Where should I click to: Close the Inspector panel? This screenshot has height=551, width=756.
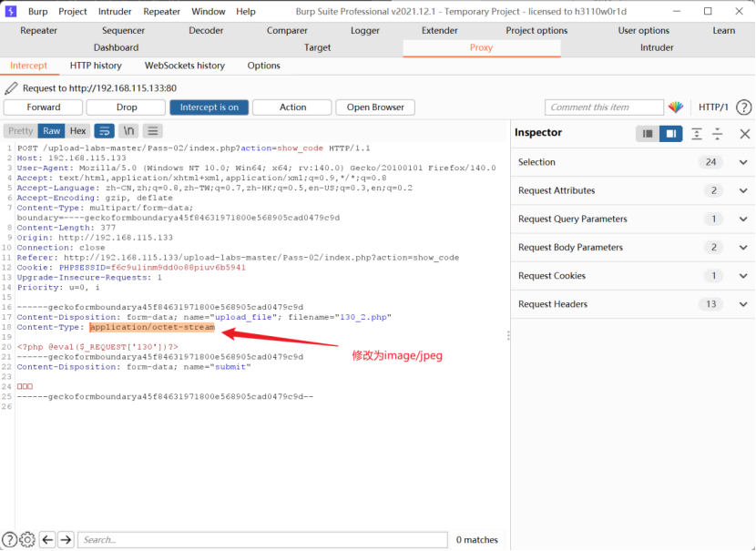click(744, 134)
